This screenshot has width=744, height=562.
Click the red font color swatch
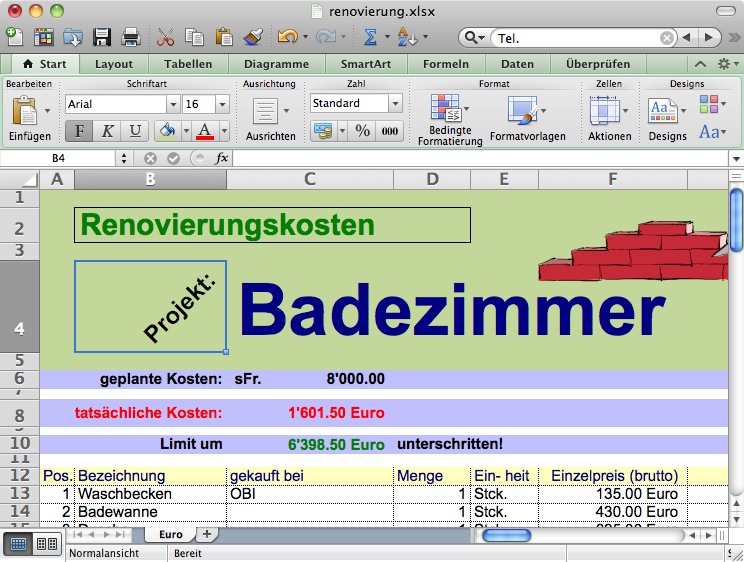click(205, 131)
